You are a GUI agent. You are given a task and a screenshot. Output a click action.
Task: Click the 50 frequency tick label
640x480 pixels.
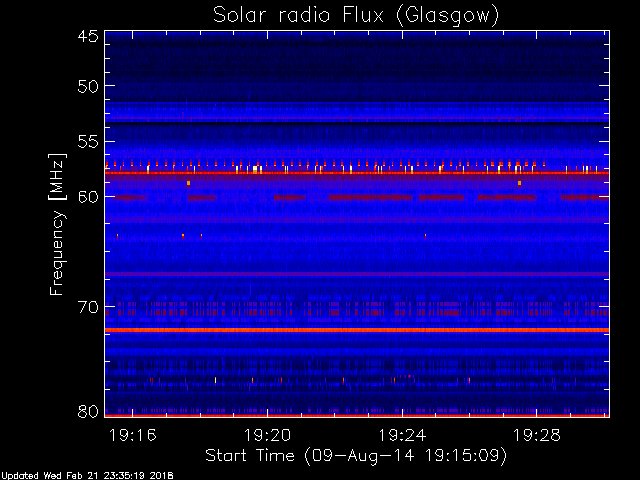tap(88, 86)
